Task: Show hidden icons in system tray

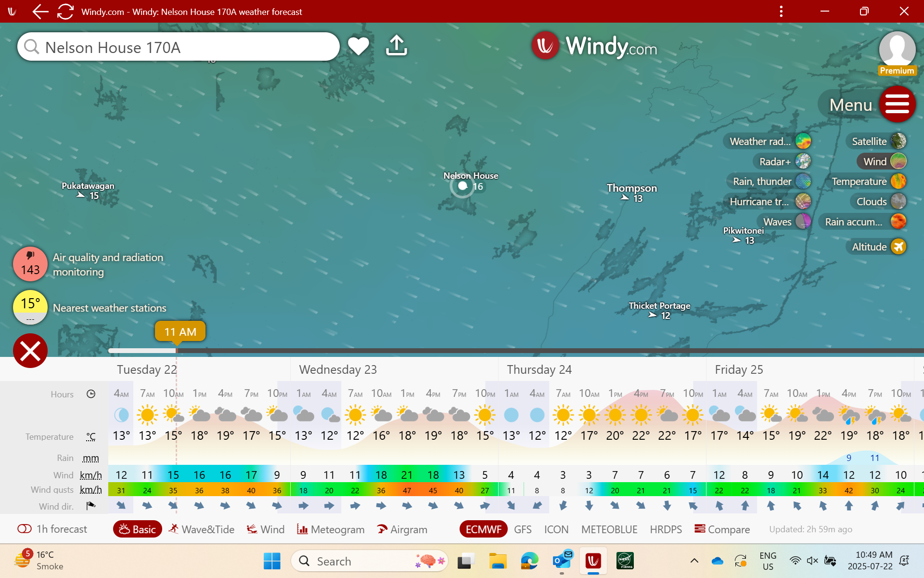Action: 694,561
